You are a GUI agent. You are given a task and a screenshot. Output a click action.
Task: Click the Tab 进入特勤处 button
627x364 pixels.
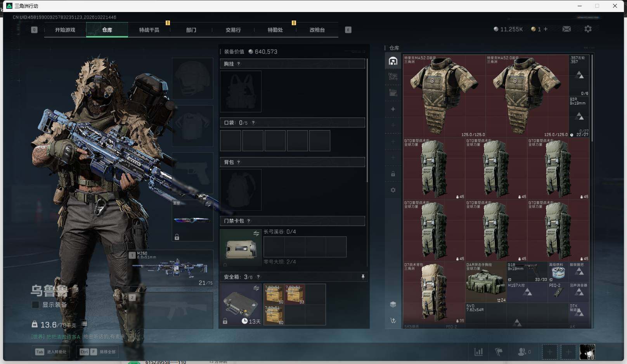[x=52, y=352]
